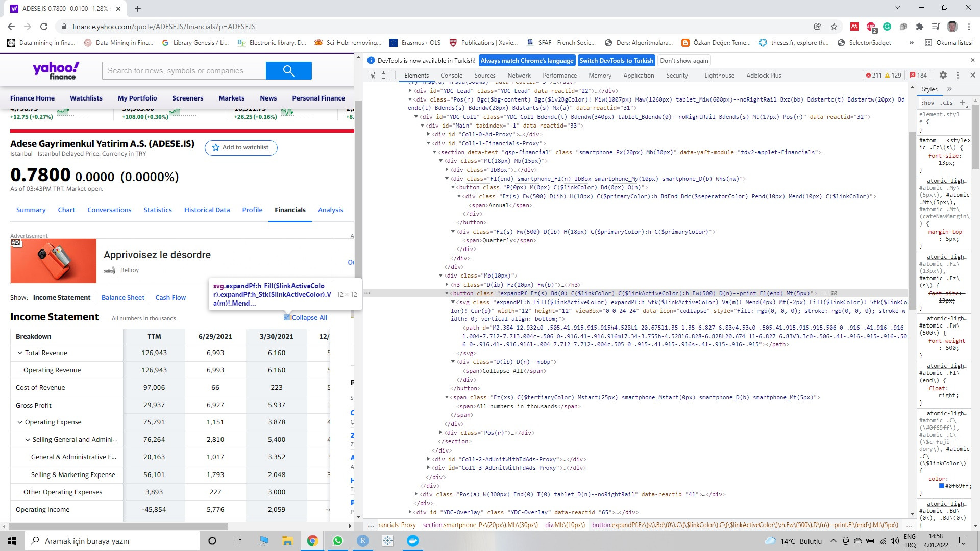Screen dimensions: 980x551
Task: Open the Lighthouse tab
Action: 719,75
